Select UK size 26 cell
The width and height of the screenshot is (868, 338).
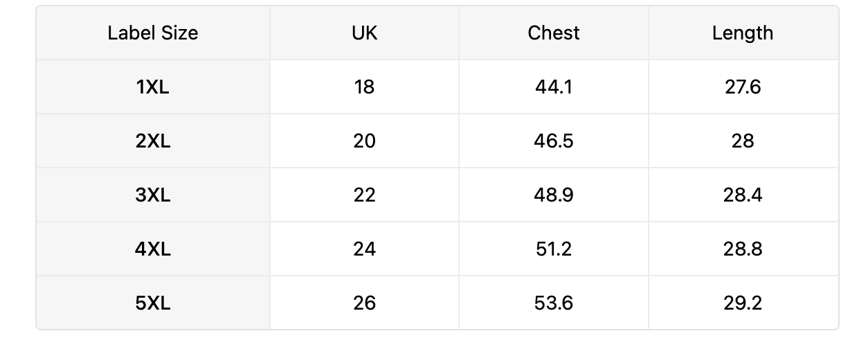click(364, 303)
